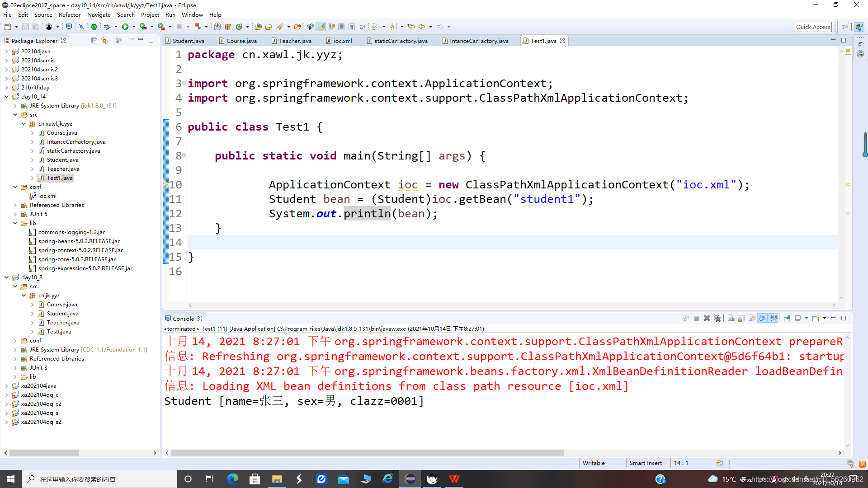Click Pin Console icon

point(787,319)
